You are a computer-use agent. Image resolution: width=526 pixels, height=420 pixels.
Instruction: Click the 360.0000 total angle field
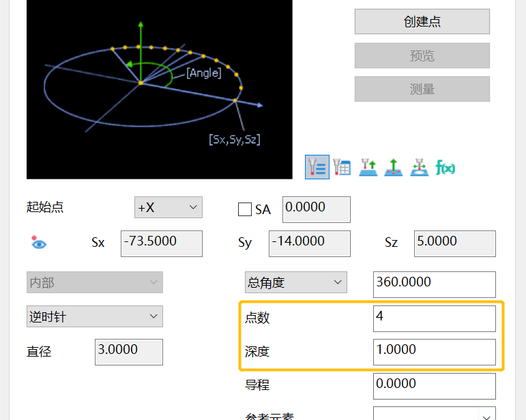point(434,284)
